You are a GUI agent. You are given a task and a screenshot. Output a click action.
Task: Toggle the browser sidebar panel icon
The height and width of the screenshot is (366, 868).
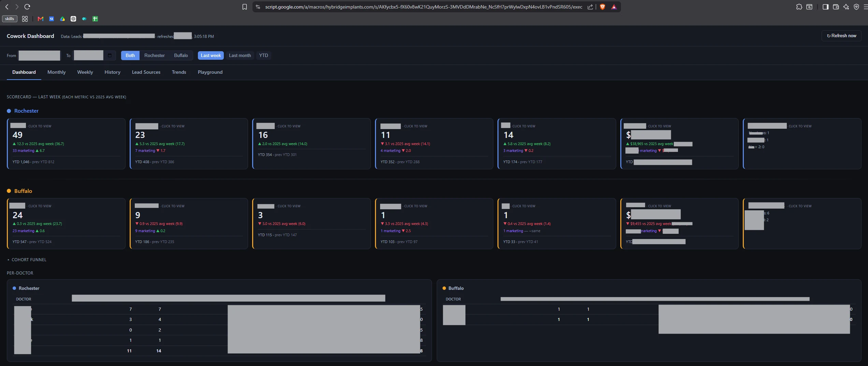[x=826, y=7]
